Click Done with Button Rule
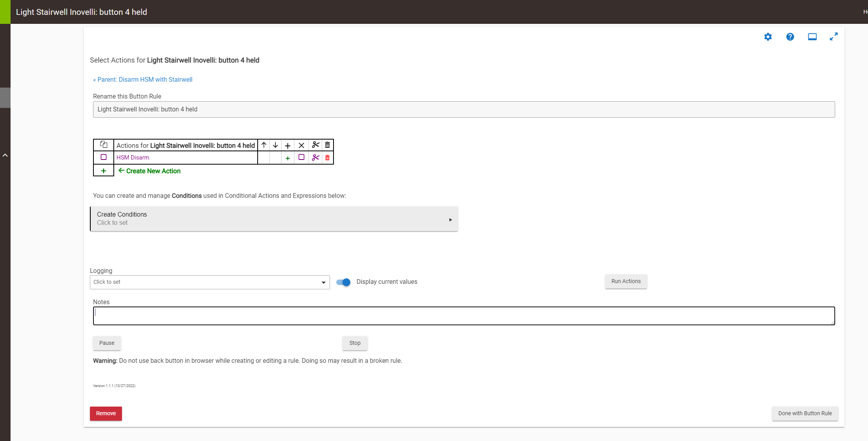 coord(805,413)
